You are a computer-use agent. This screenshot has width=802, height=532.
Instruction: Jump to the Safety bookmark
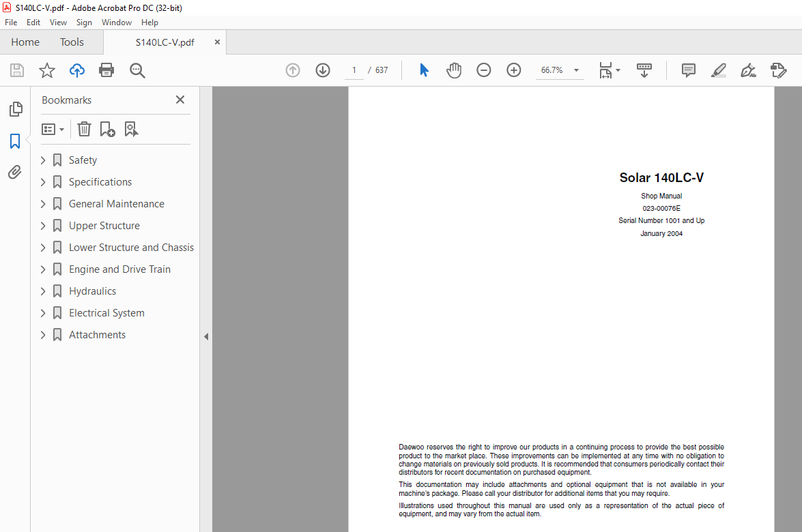click(83, 160)
